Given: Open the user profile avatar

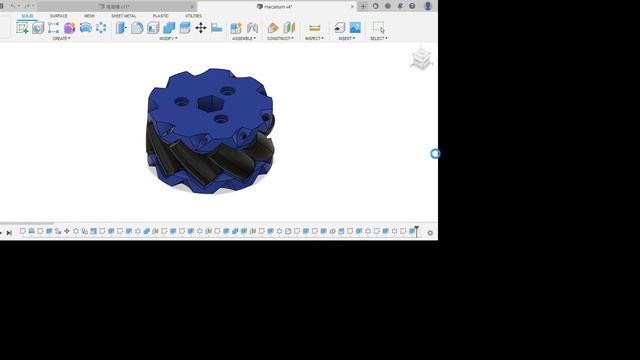Looking at the screenshot, I should pos(428,6).
